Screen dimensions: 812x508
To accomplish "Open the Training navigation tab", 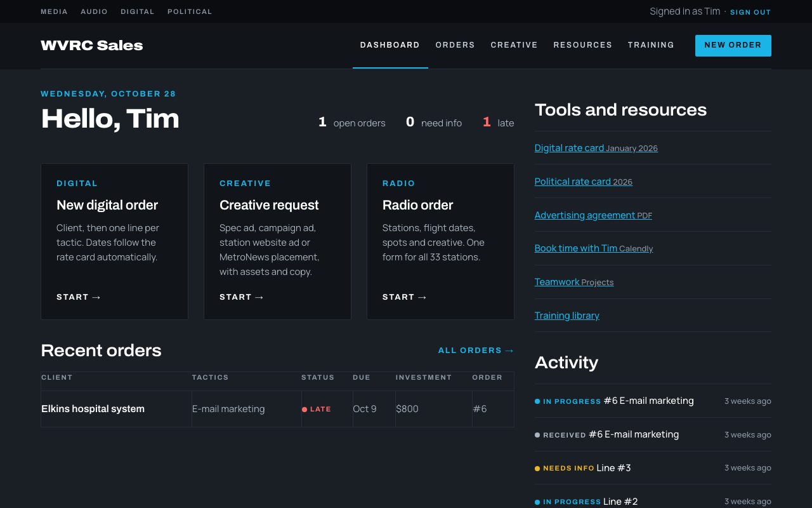I will 651,45.
